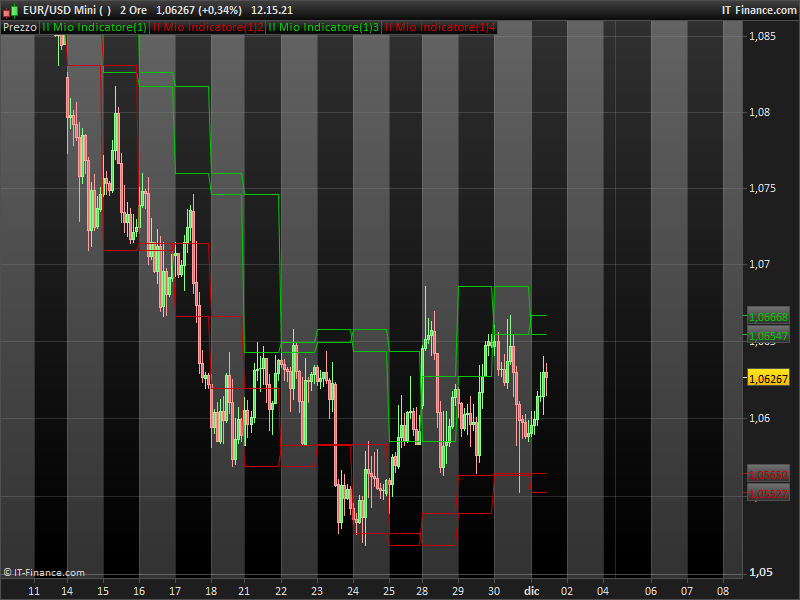This screenshot has width=800, height=600.
Task: Click the 25 date label on time axis
Action: click(389, 591)
